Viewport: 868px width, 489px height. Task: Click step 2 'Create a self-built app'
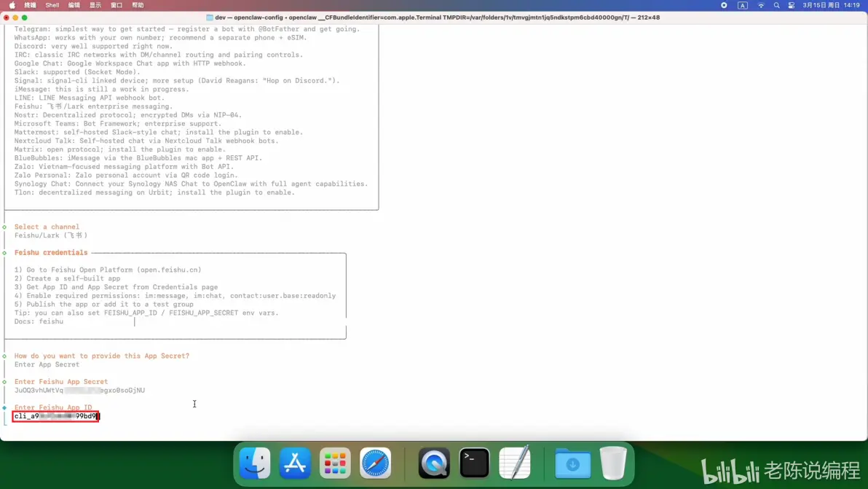[68, 278]
